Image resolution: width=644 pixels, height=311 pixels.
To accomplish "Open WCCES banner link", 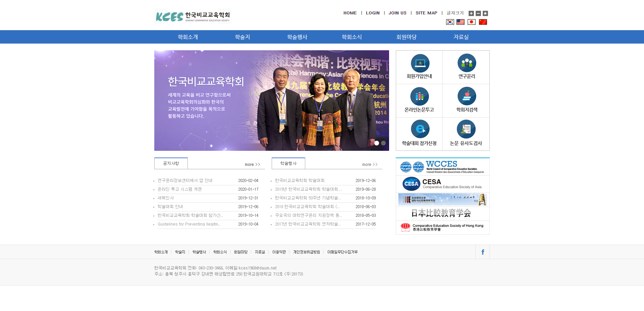I will (x=443, y=167).
